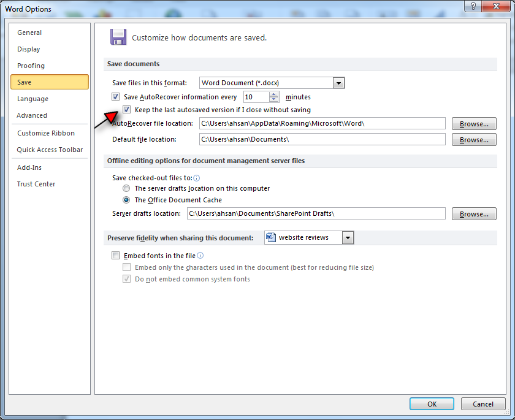
Task: Open the website reviews document dropdown arrow
Action: (348, 237)
